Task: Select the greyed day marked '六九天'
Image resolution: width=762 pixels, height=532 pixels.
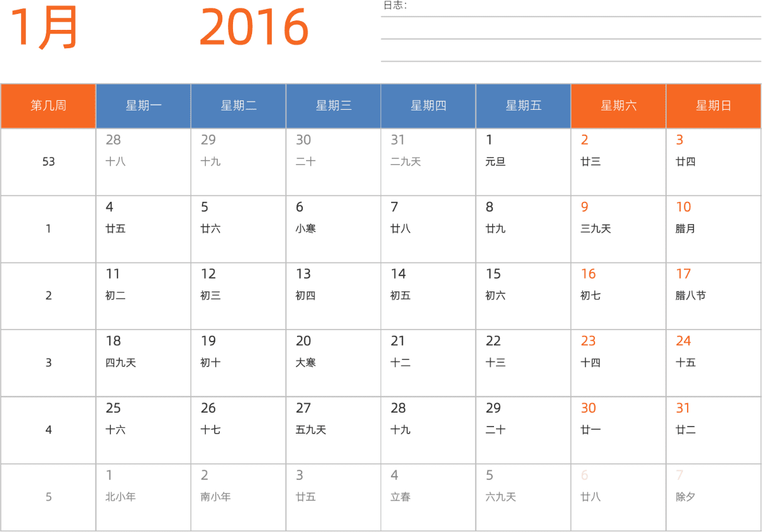Action: [x=523, y=498]
